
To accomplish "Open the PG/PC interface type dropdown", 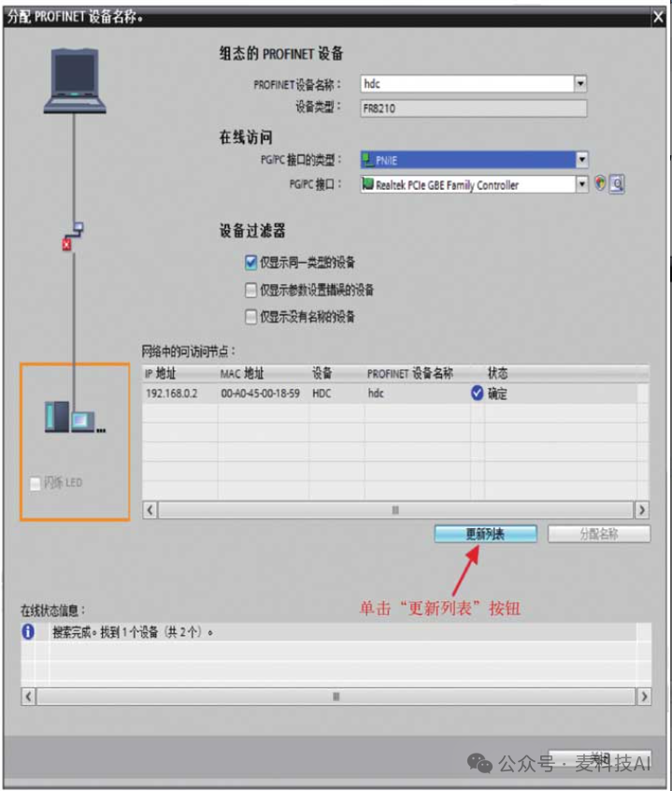I will (581, 160).
